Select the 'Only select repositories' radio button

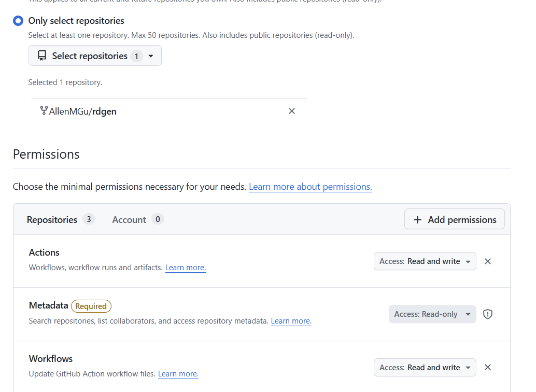point(19,21)
